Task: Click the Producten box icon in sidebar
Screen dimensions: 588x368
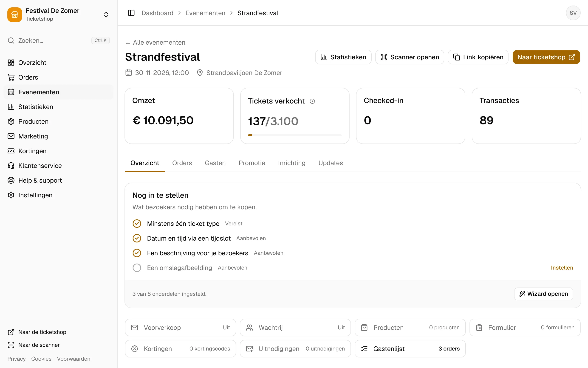Action: pyautogui.click(x=11, y=121)
